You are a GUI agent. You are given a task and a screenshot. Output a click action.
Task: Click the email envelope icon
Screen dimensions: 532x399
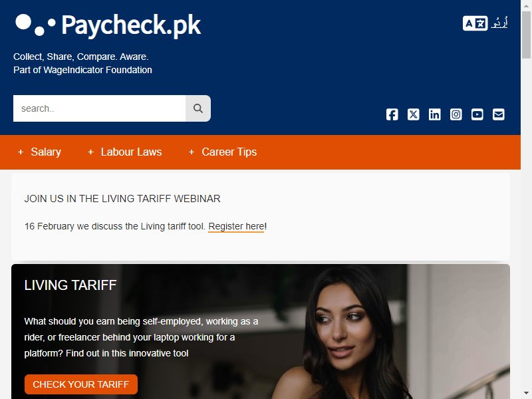click(x=498, y=114)
